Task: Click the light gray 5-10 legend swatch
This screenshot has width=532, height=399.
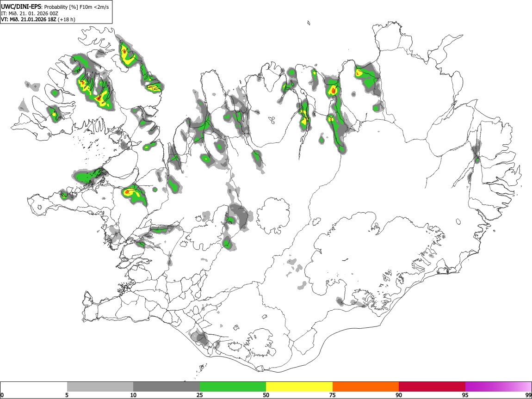Action: (100, 387)
